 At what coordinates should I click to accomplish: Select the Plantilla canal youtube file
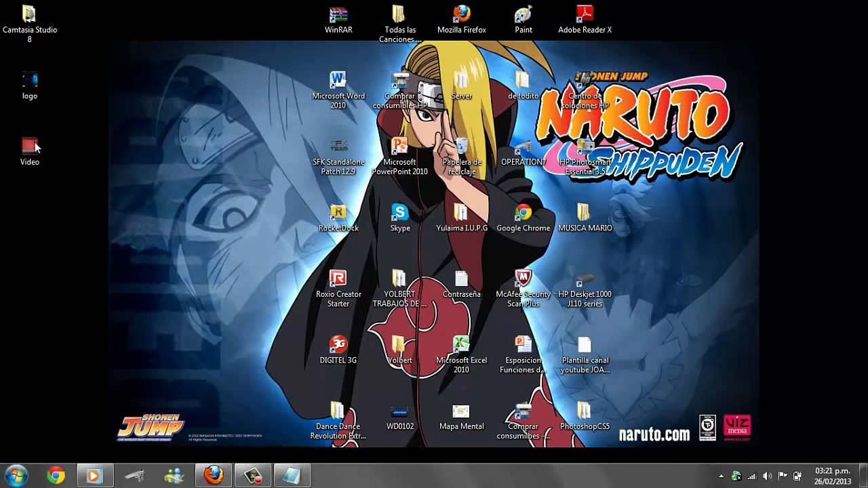tap(585, 354)
